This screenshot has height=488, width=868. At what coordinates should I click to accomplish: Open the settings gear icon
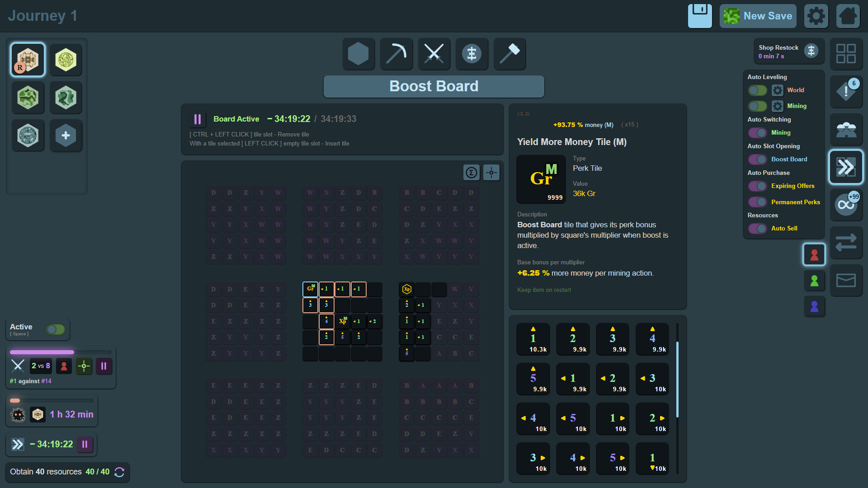[816, 16]
